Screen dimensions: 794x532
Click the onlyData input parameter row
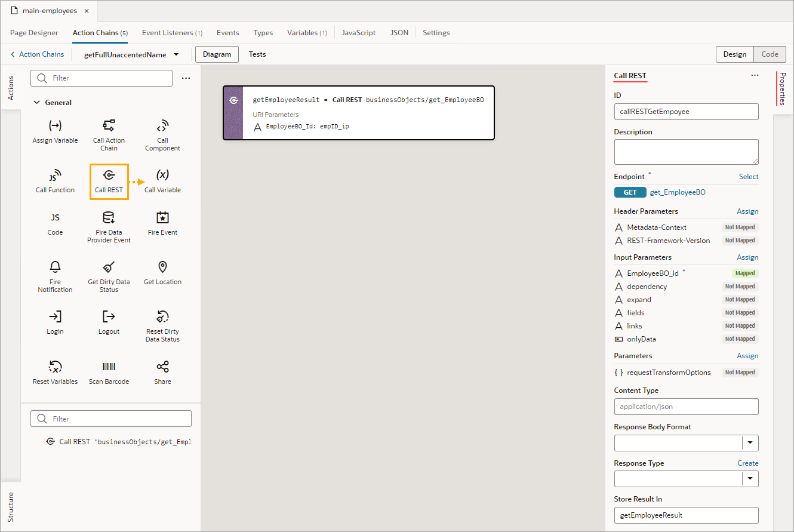coord(686,339)
